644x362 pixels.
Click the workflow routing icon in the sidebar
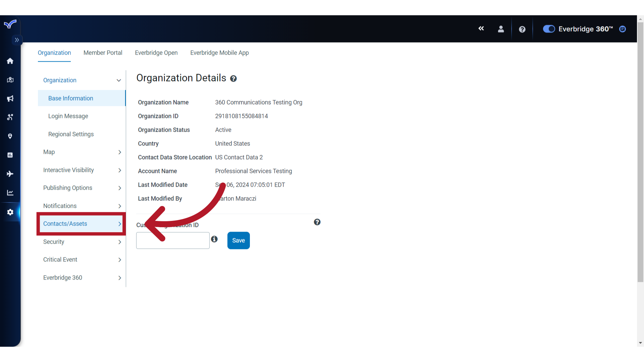pyautogui.click(x=10, y=117)
